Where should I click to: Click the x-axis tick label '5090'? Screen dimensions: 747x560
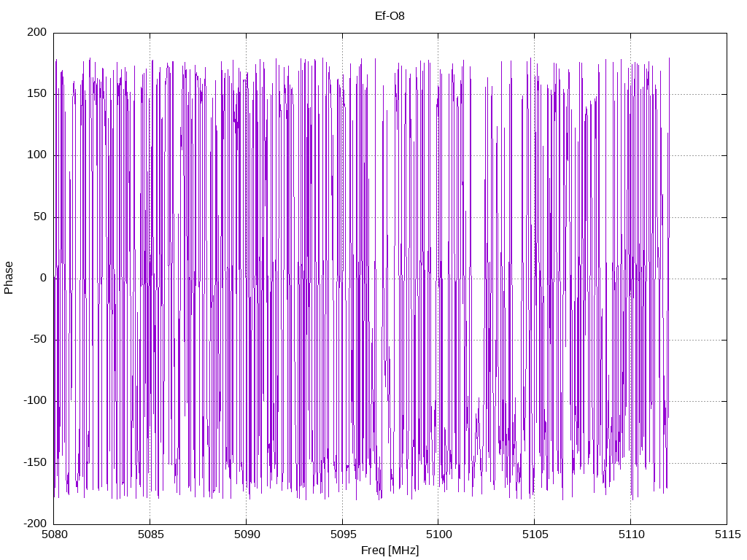coord(247,534)
